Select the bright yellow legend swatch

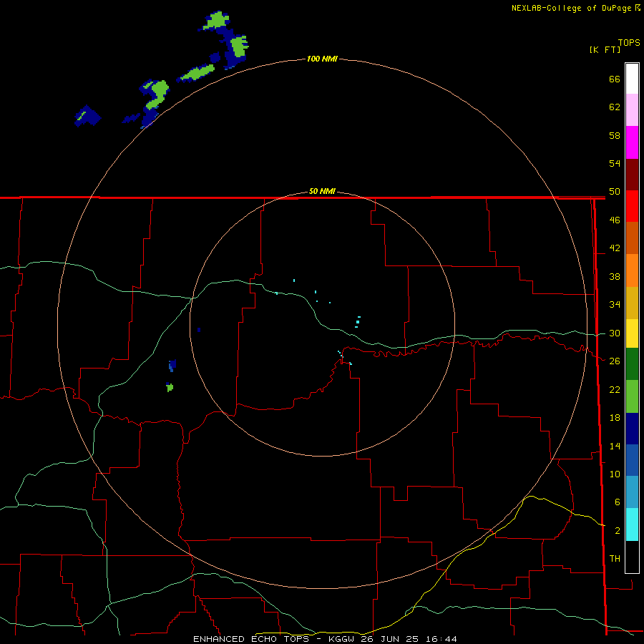[x=632, y=333]
